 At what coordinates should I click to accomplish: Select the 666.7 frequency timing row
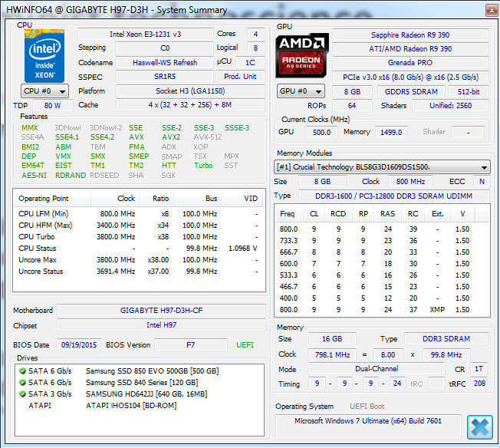click(382, 252)
